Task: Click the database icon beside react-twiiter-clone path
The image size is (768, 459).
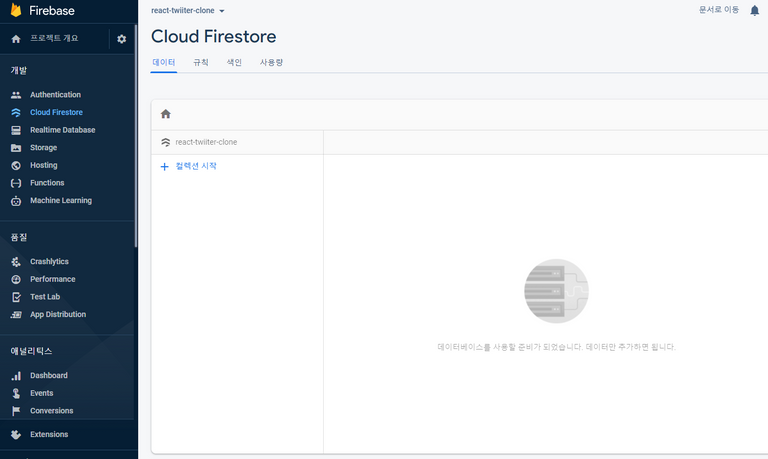Action: click(166, 142)
